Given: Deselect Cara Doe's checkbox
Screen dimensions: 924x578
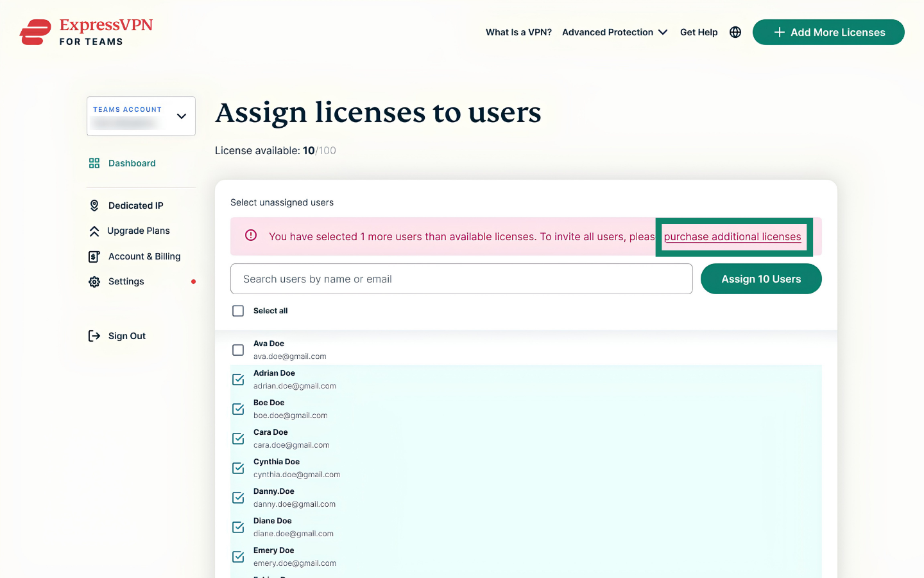Looking at the screenshot, I should click(x=238, y=439).
